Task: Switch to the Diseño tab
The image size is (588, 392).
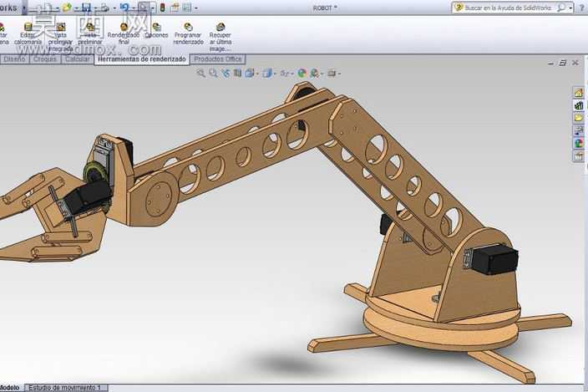Action: pyautogui.click(x=14, y=59)
